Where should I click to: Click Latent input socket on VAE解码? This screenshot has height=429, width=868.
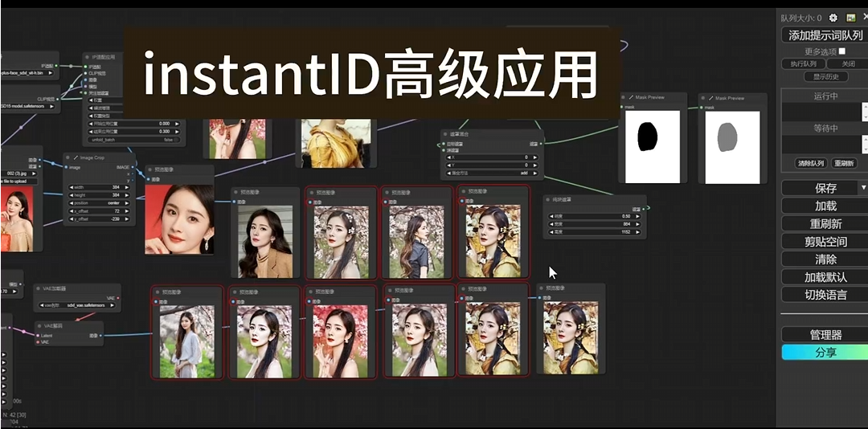tap(38, 336)
